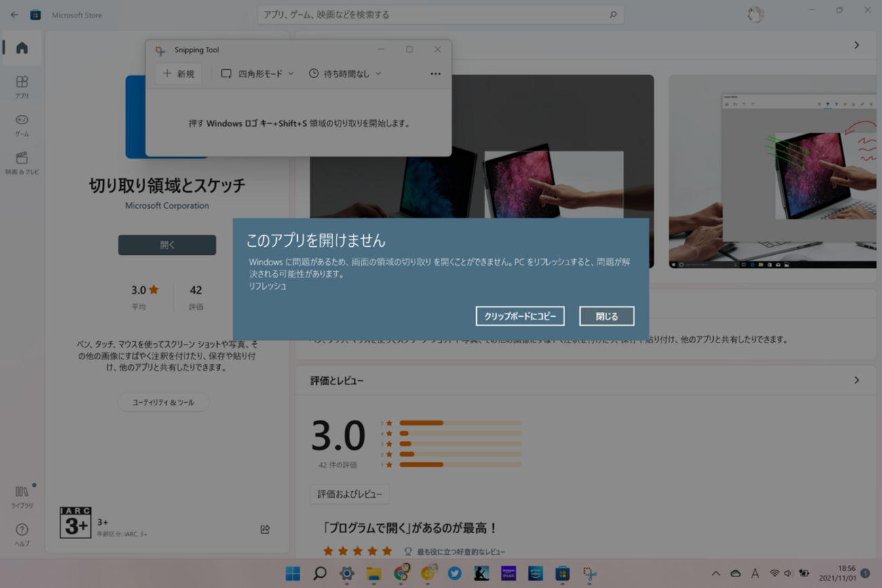The width and height of the screenshot is (882, 588).
Task: Open the 四角形モード dropdown in Snipping Tool
Action: click(x=257, y=74)
